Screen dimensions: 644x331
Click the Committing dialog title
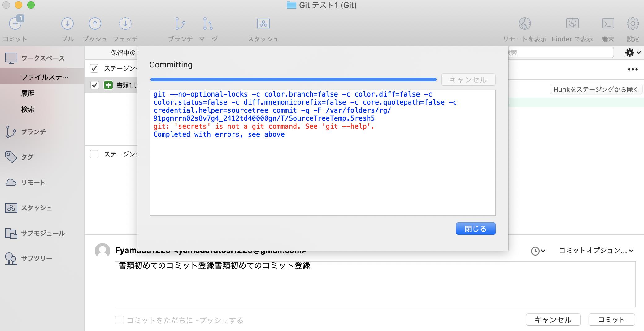pos(171,65)
